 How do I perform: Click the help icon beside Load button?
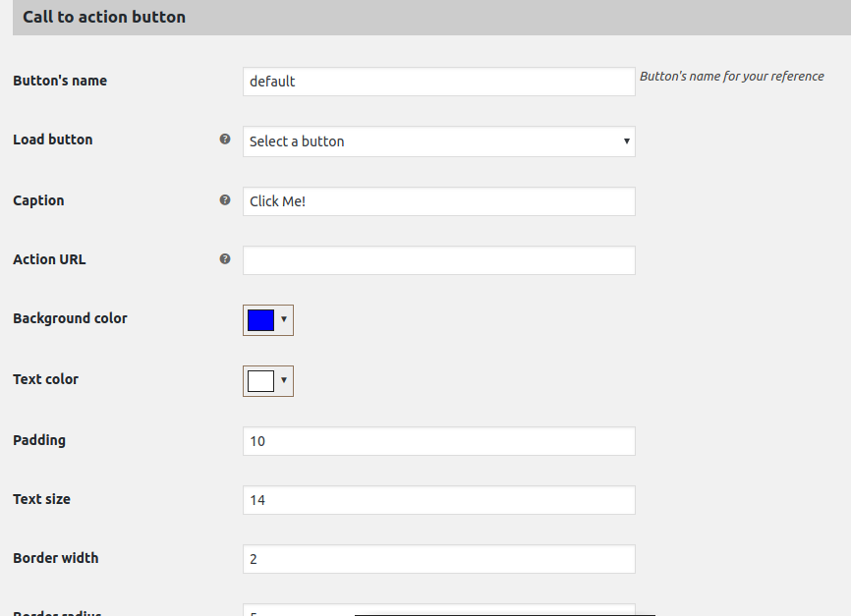[x=225, y=140]
